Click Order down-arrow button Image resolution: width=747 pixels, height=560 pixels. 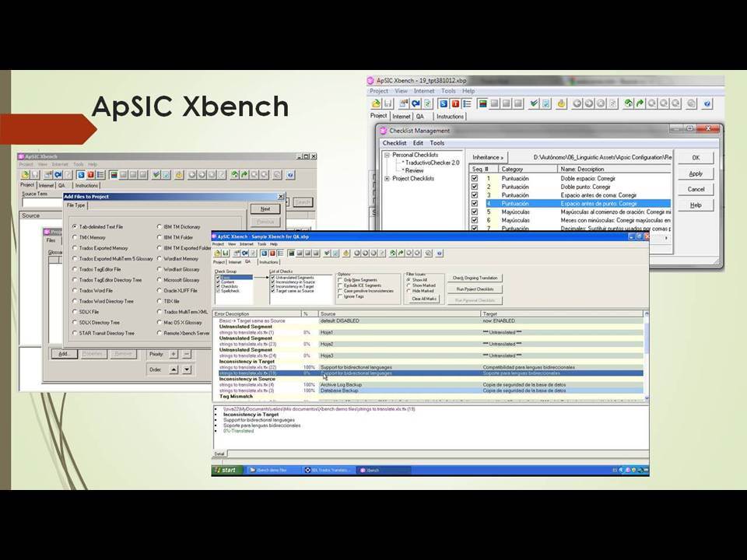click(187, 369)
